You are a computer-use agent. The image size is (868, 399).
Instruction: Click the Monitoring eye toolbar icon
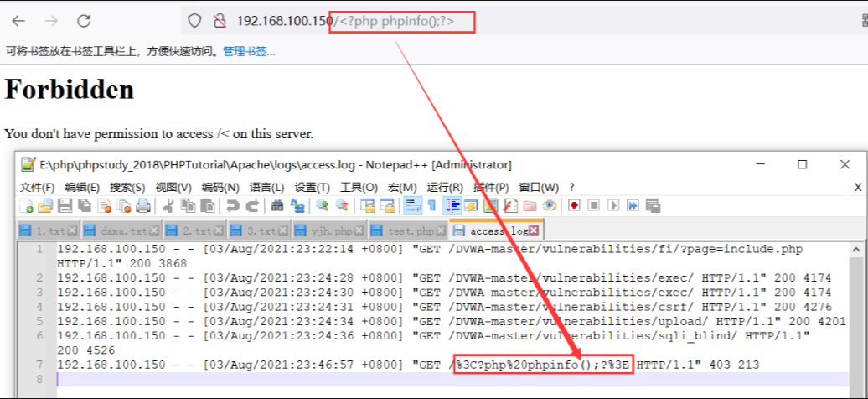pos(550,205)
